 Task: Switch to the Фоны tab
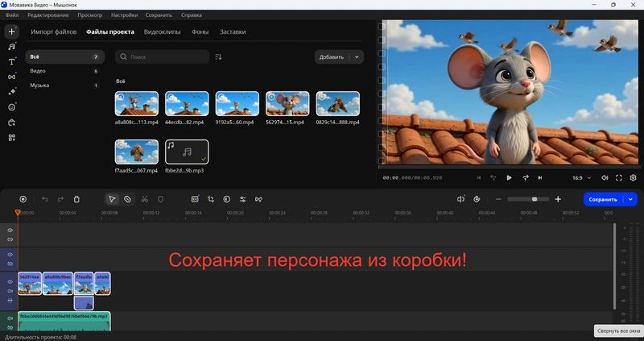click(200, 31)
